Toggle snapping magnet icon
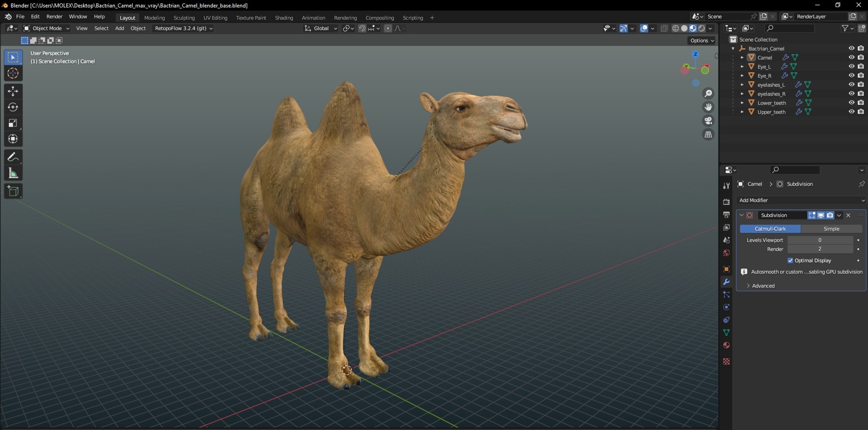This screenshot has height=430, width=868. (x=362, y=28)
